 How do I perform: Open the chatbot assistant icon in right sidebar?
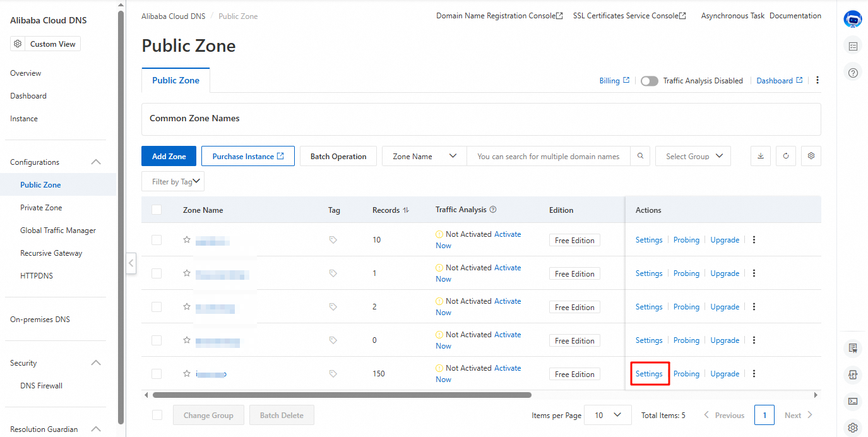point(853,20)
